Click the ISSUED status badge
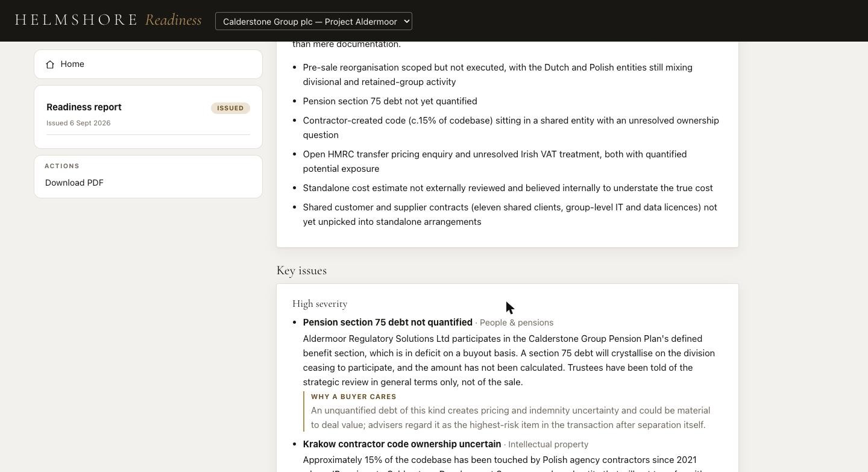Image resolution: width=868 pixels, height=472 pixels. click(230, 108)
